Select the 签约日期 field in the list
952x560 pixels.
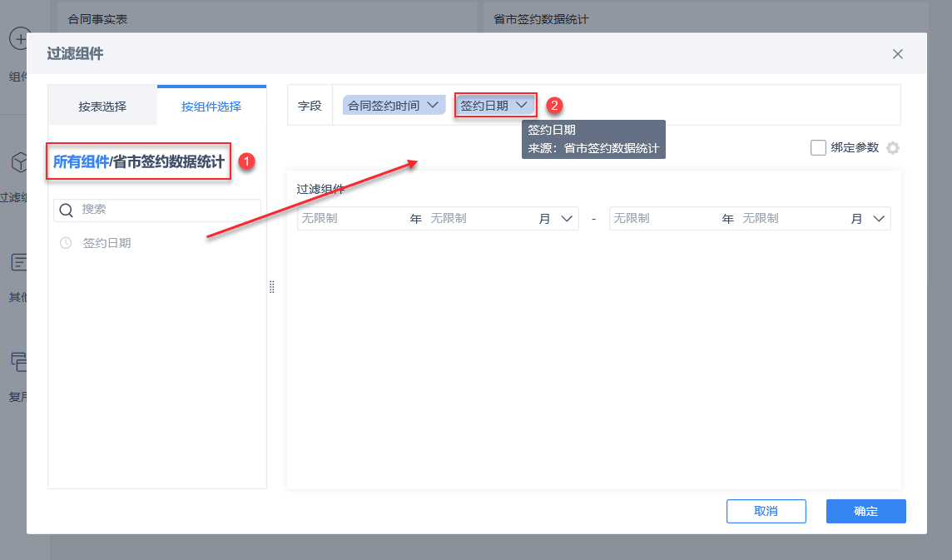click(107, 243)
